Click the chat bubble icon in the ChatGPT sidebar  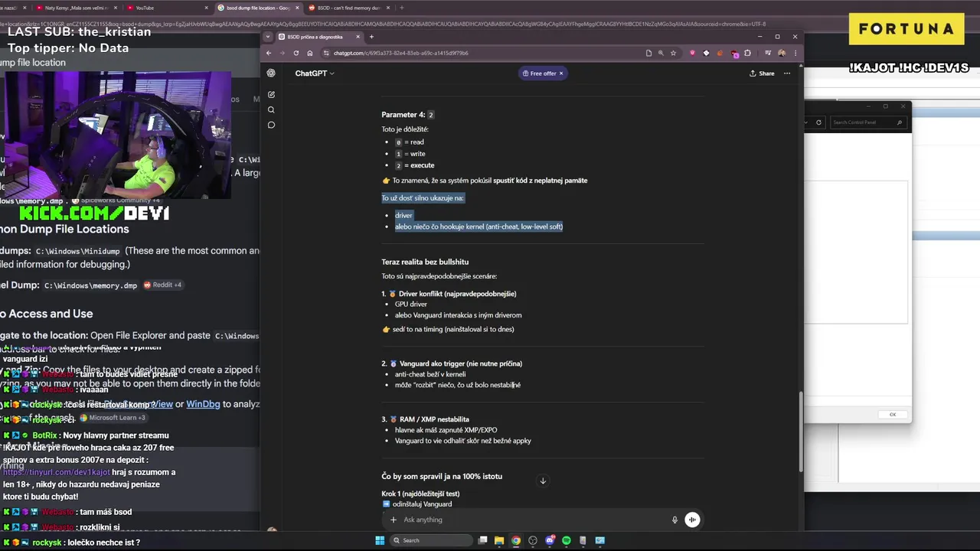(x=271, y=125)
